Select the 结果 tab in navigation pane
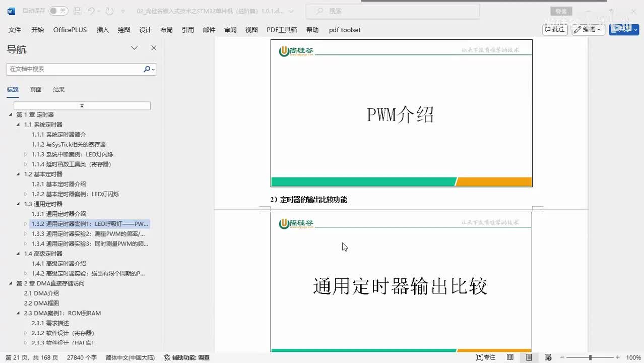Image resolution: width=644 pixels, height=363 pixels. coord(59,90)
